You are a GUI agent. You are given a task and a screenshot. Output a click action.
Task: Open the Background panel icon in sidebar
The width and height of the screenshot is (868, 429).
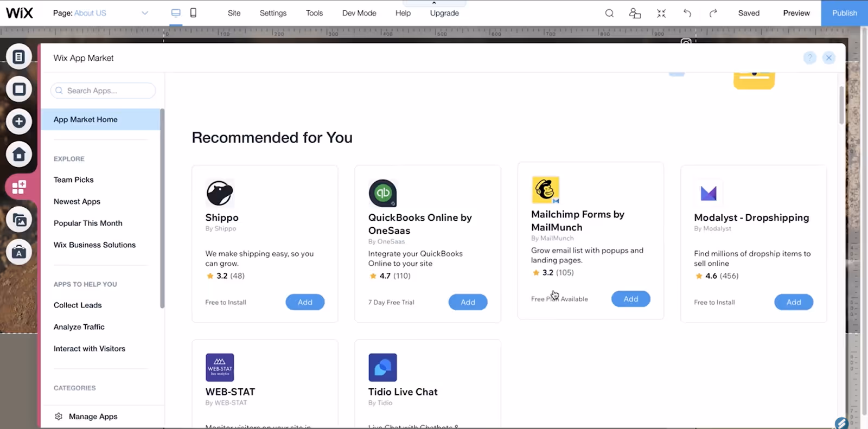pos(19,89)
